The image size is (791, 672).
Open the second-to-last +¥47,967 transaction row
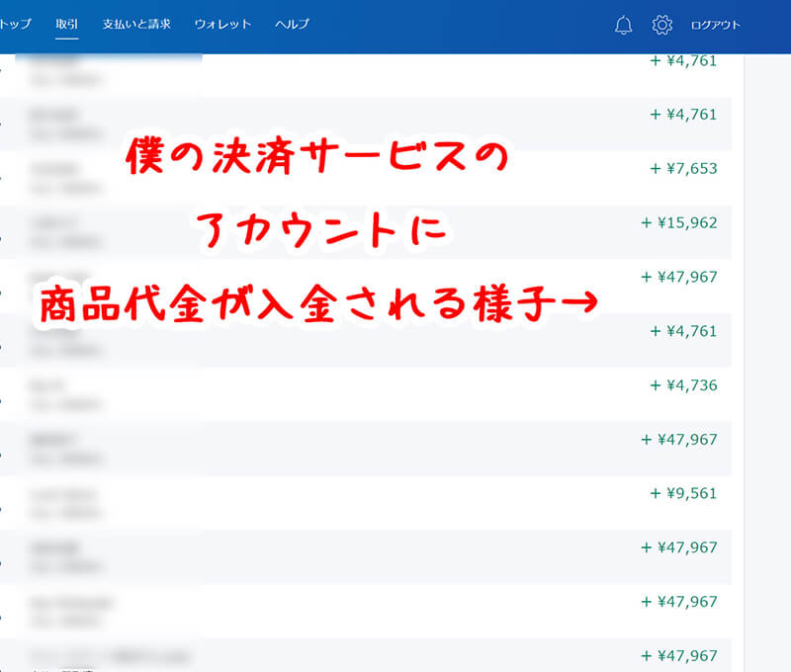click(678, 602)
